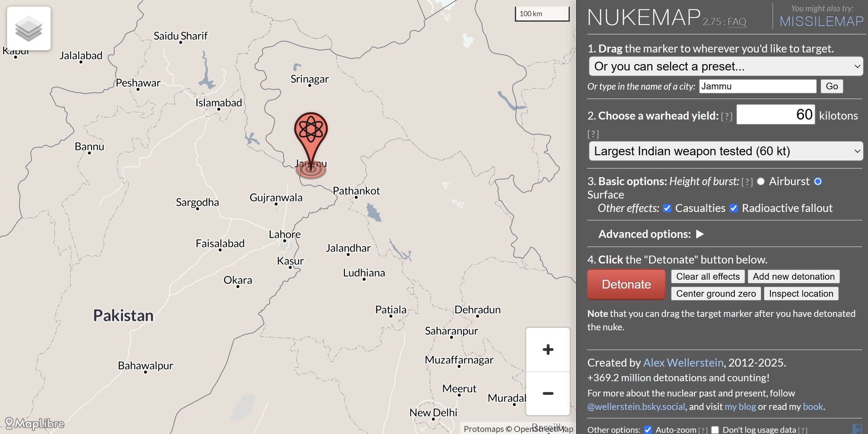
Task: Click the Patiala city label
Action: (x=391, y=310)
